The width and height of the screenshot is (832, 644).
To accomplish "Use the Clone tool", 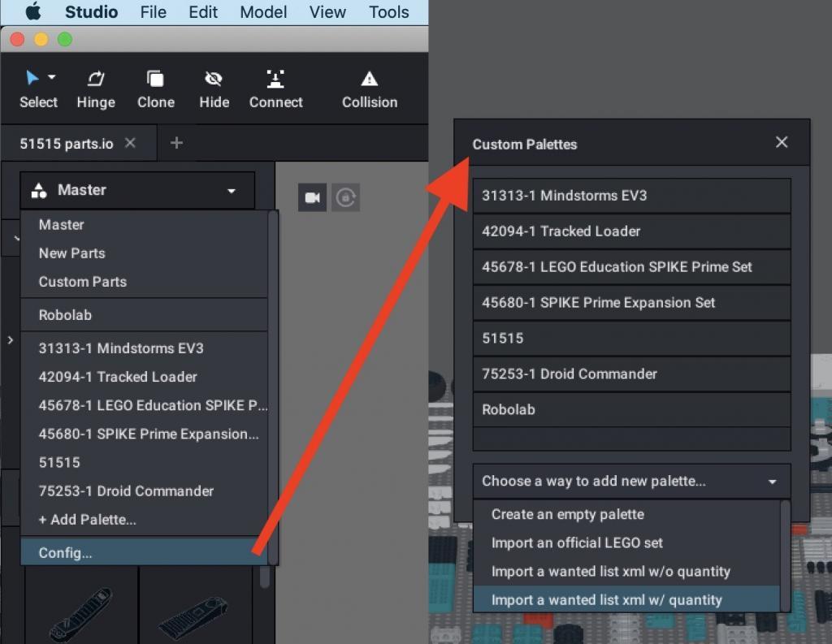I will point(155,89).
